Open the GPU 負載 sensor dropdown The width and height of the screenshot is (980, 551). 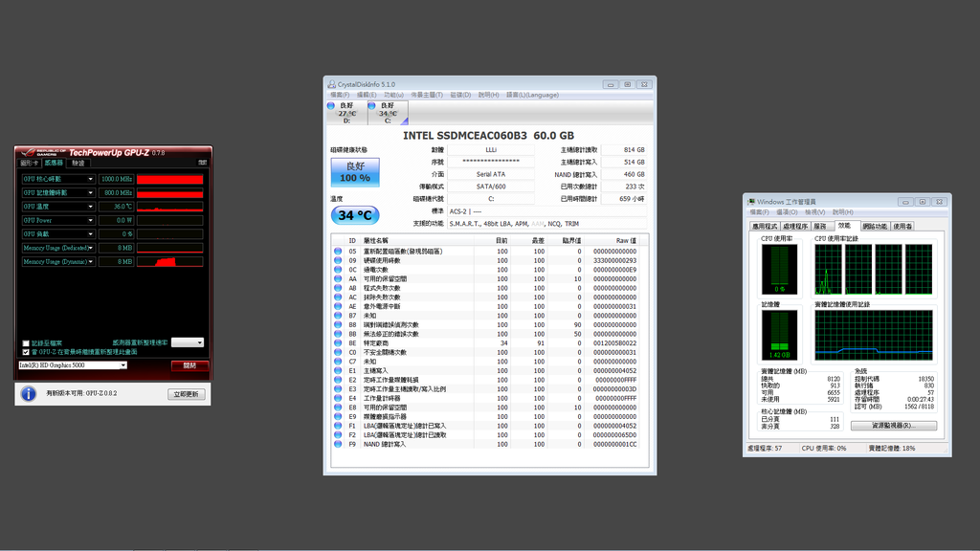point(90,234)
